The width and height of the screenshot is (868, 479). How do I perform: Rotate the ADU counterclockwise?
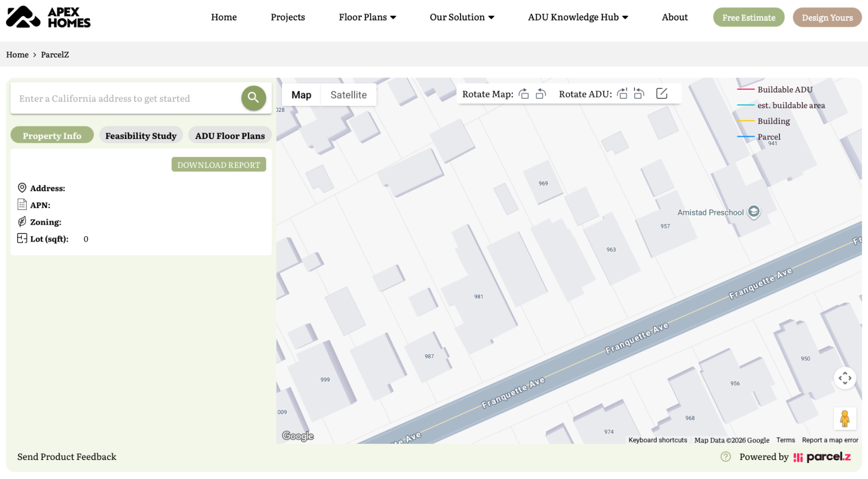[x=639, y=94]
